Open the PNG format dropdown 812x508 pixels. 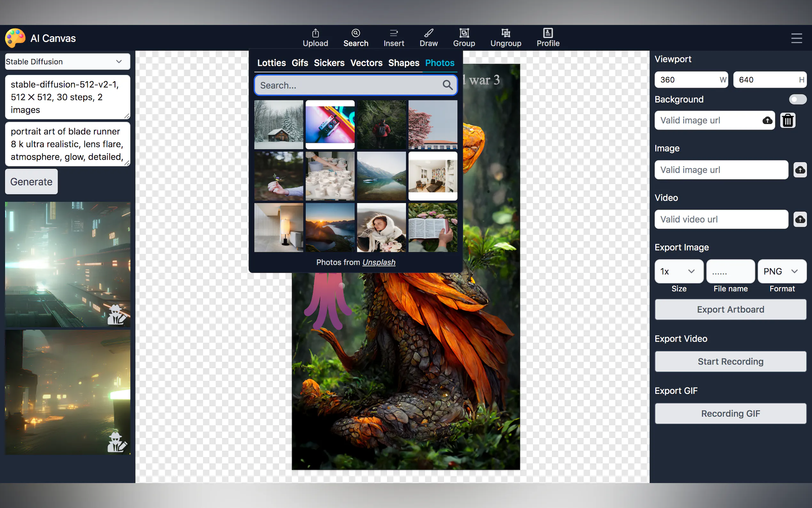click(781, 271)
